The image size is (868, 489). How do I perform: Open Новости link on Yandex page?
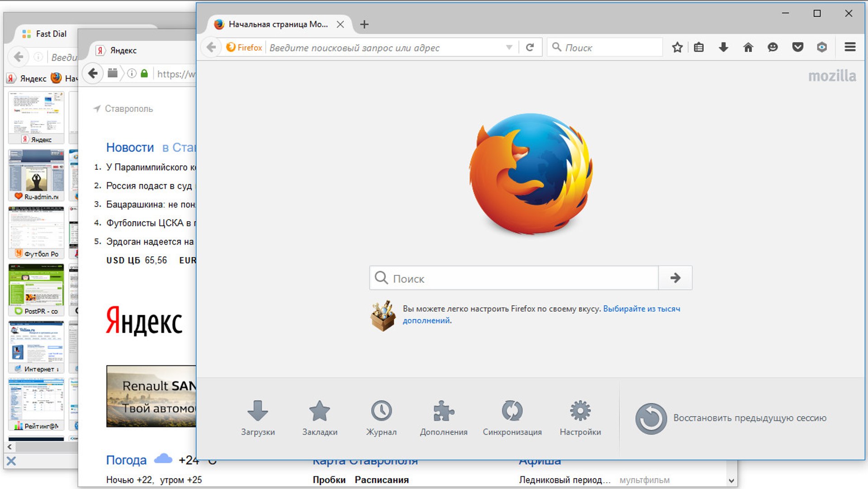coord(130,148)
